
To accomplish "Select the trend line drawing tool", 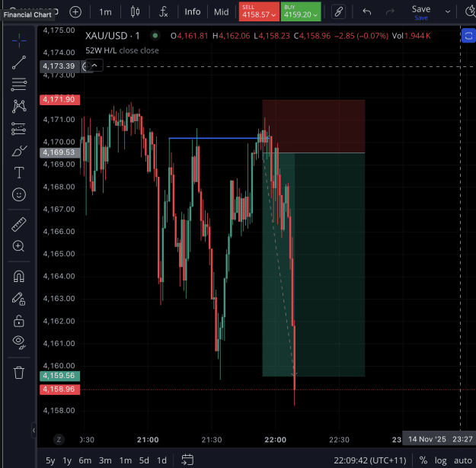I will tap(19, 63).
